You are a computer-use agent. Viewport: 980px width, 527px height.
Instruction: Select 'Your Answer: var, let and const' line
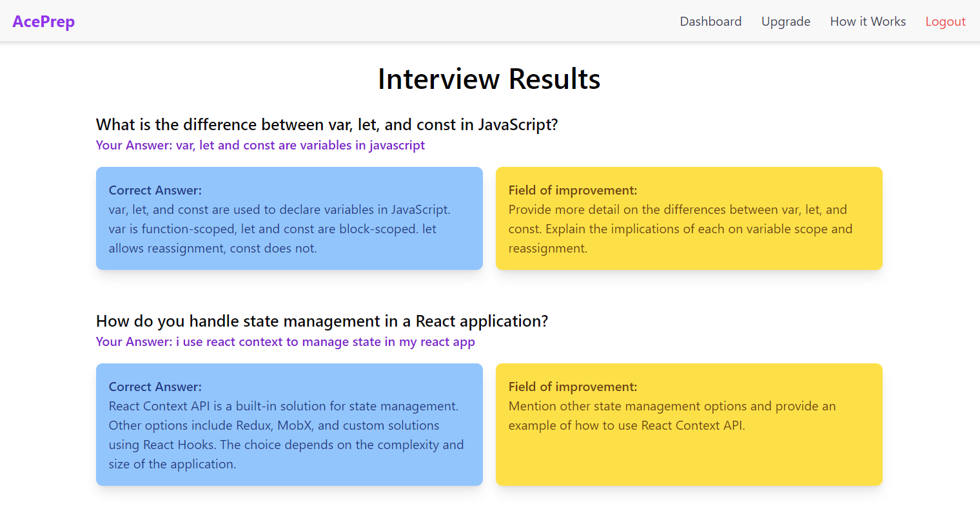[260, 145]
